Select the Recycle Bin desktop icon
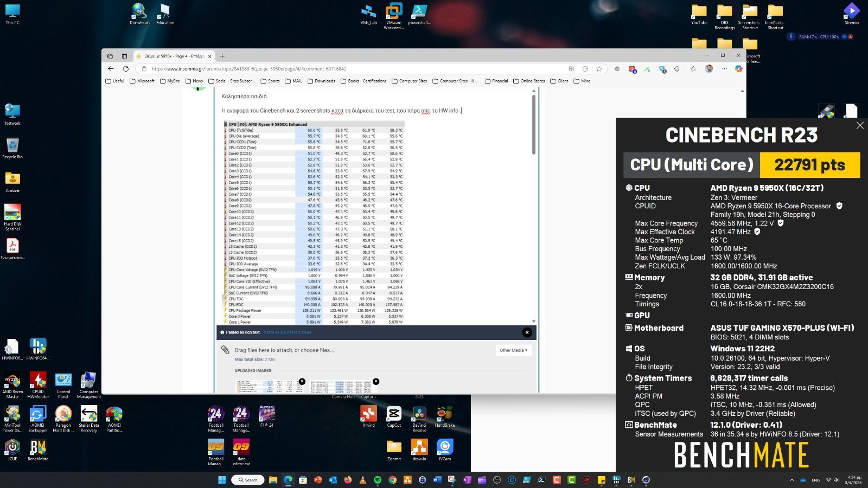868x488 pixels. point(12,148)
